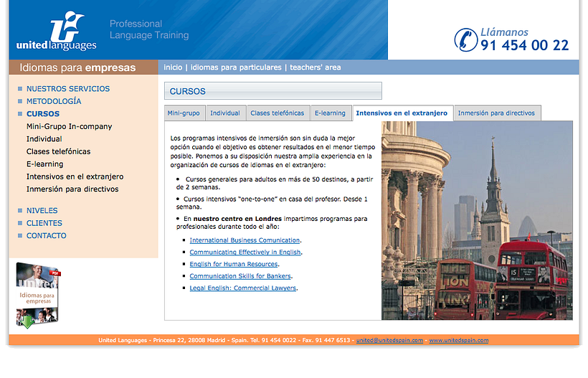Click the united@unitedspain.com email link

(389, 341)
